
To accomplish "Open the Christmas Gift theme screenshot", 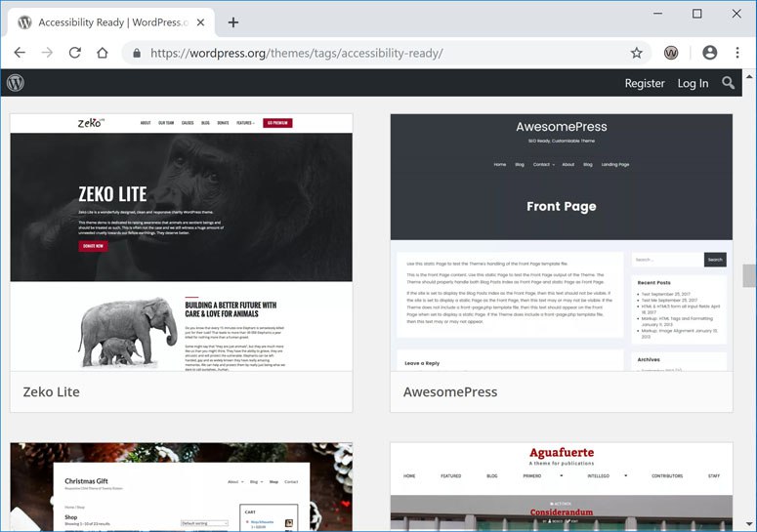I will [181, 487].
